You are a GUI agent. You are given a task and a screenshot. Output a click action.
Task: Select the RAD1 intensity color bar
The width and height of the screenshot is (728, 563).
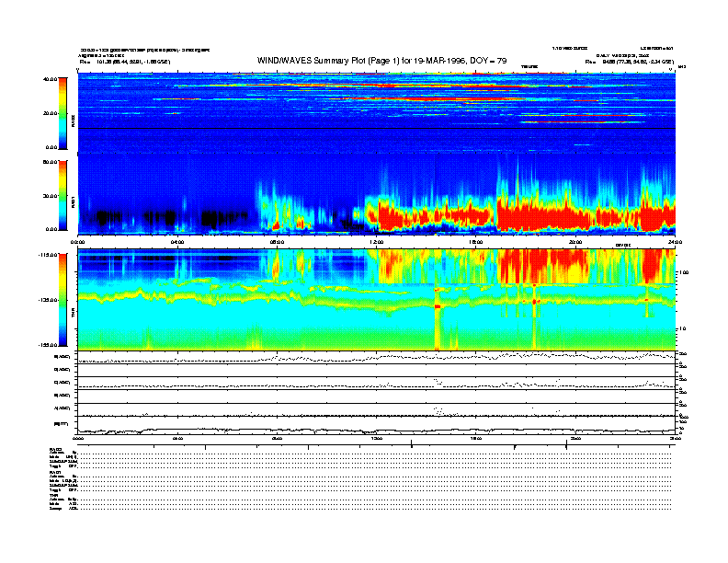click(63, 196)
